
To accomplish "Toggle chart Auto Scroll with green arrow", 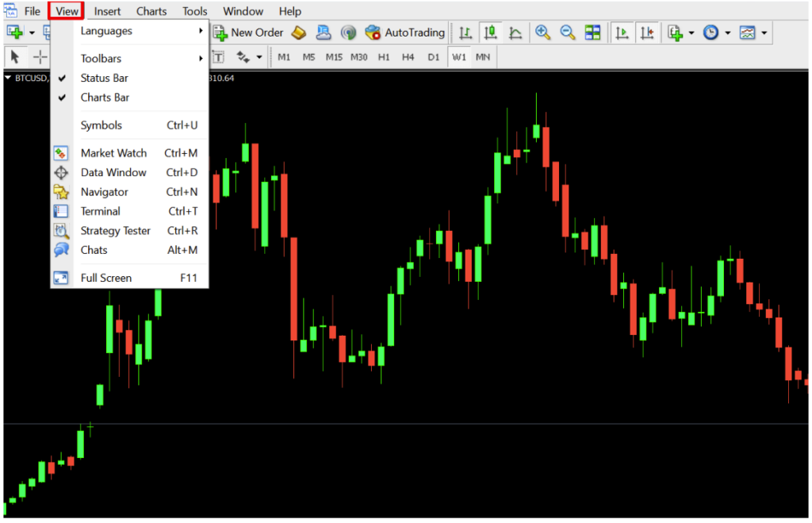I will pyautogui.click(x=622, y=33).
